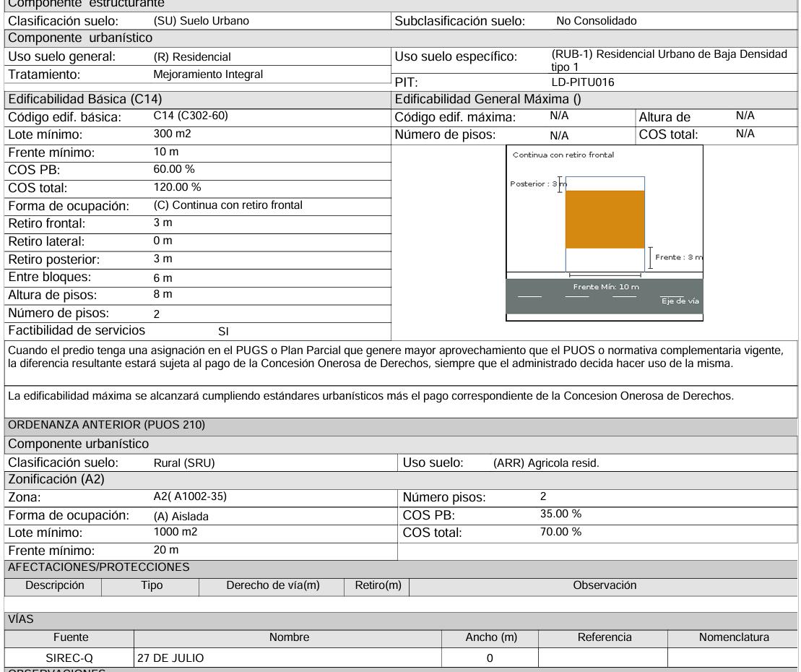Click the "C14 (C302-60)" basic code value
Screen dimensions: 801x672
coord(191,116)
